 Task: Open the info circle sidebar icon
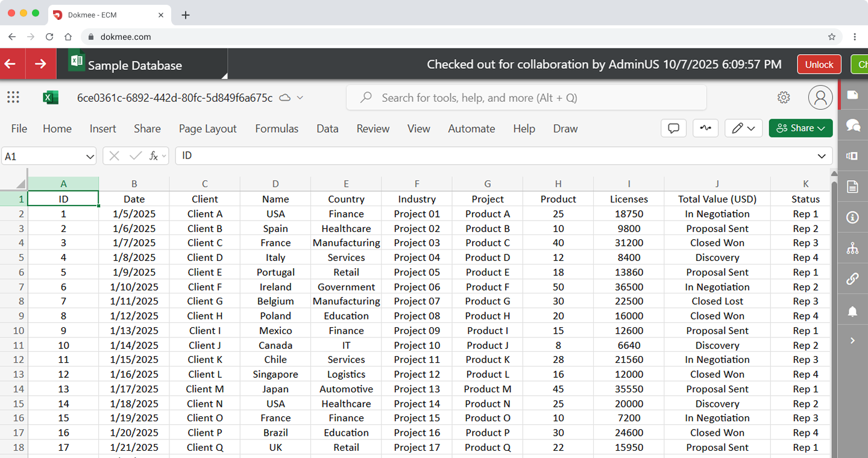pyautogui.click(x=852, y=218)
